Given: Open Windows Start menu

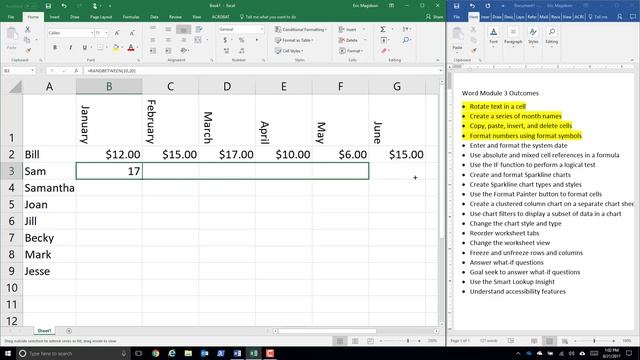Looking at the screenshot, I should (x=8, y=353).
